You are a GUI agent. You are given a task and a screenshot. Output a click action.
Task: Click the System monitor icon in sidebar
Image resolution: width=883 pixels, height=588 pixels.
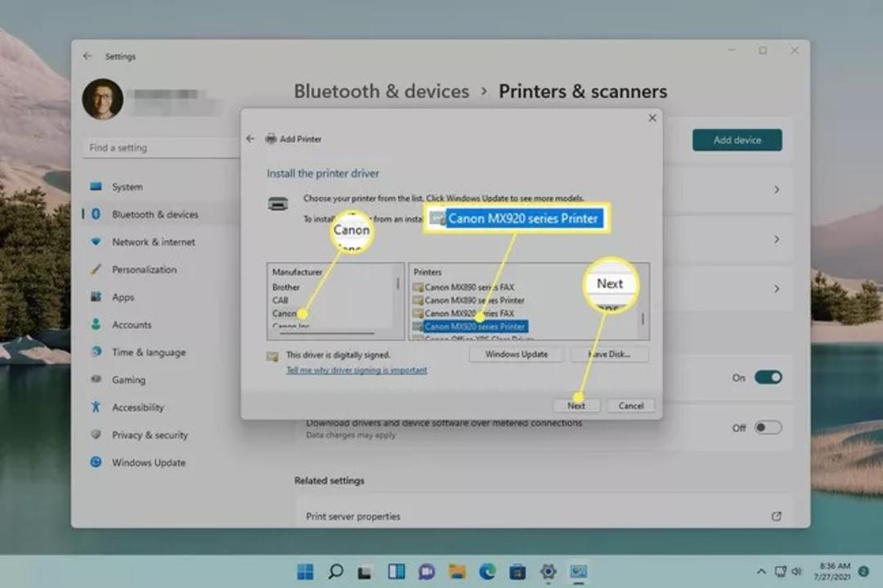(x=96, y=186)
